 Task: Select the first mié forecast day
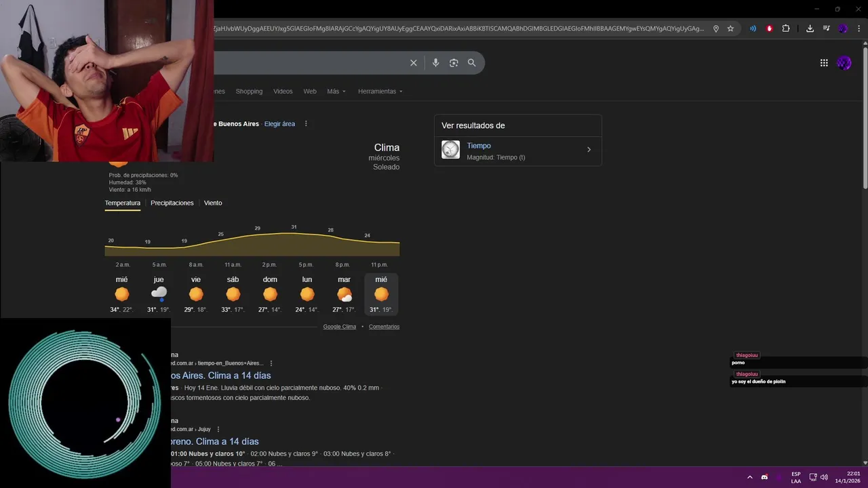(x=121, y=294)
